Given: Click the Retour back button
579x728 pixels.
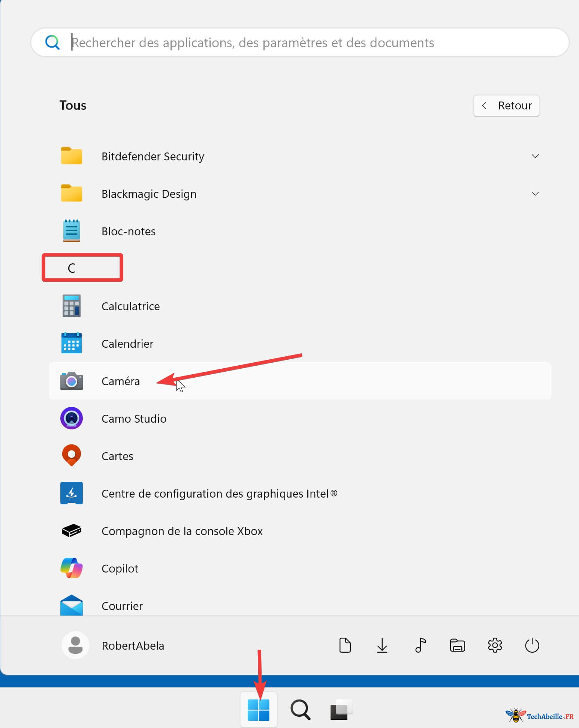Looking at the screenshot, I should pyautogui.click(x=506, y=106).
